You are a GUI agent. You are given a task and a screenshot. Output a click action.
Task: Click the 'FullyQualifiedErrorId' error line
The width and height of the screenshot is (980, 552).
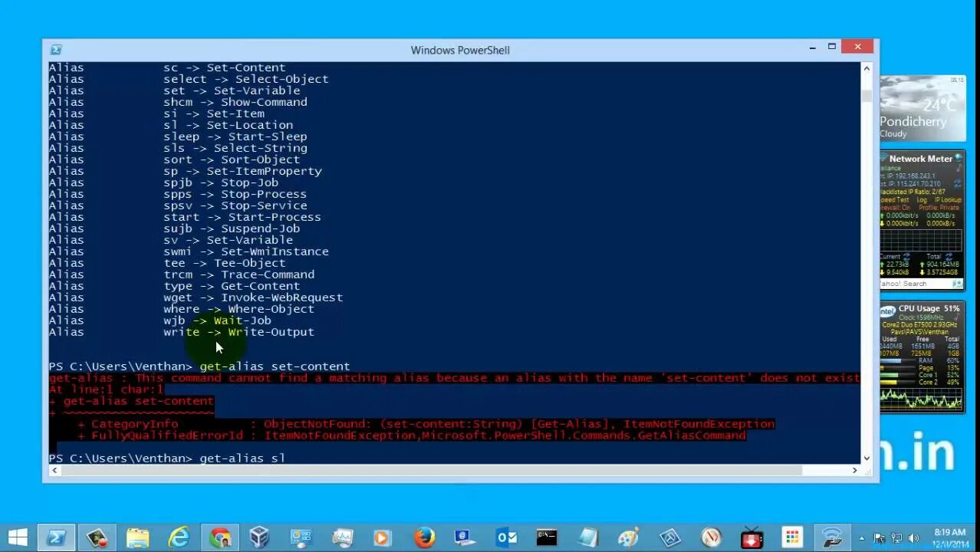coord(411,435)
